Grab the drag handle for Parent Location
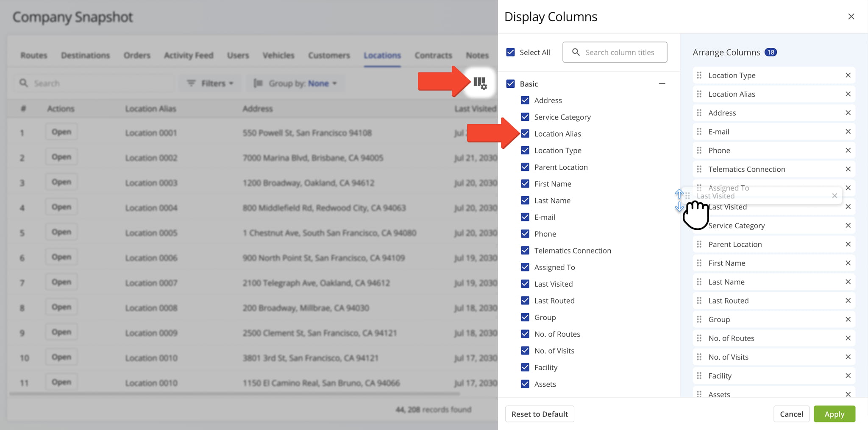 pos(699,244)
